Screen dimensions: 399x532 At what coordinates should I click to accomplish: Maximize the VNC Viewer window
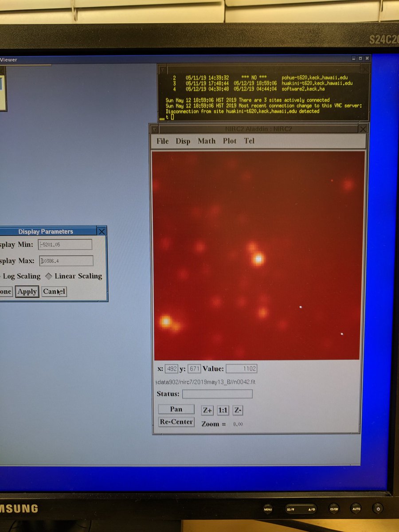click(x=360, y=58)
